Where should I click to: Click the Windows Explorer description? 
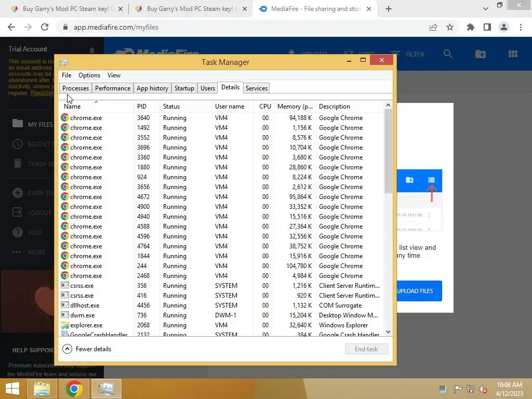pos(343,325)
